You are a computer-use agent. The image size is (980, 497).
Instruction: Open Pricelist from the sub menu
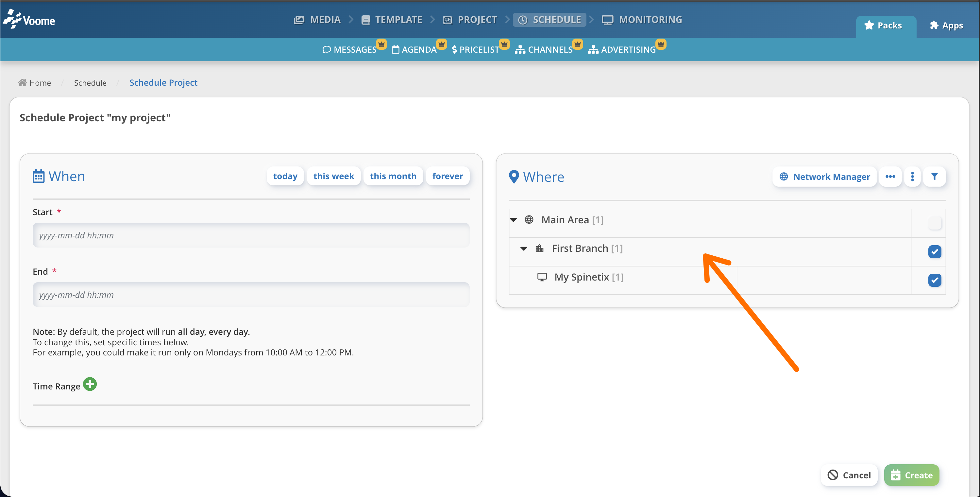tap(475, 49)
